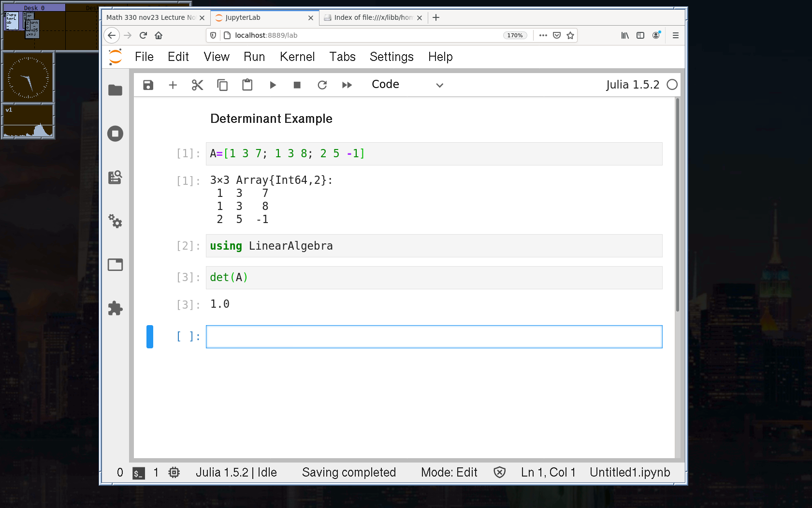The height and width of the screenshot is (508, 812).
Task: Click Julia 1.5.2 kernel name button
Action: pos(632,85)
